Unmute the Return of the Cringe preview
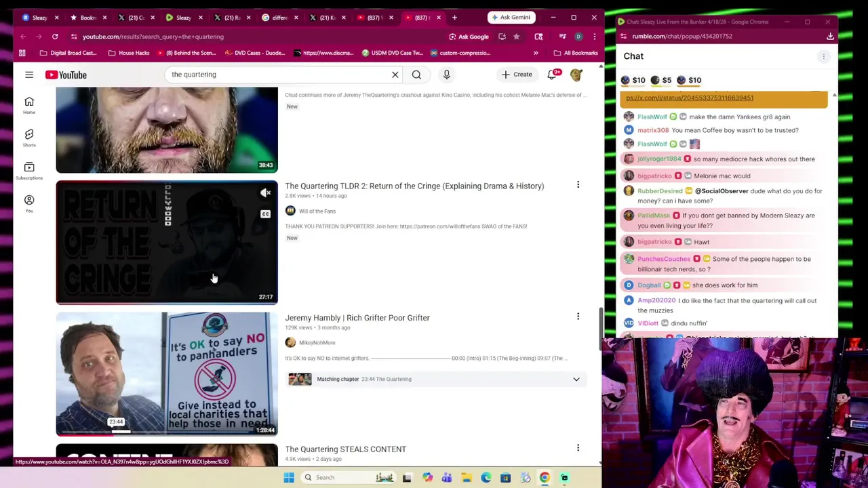868x488 pixels. coord(266,193)
